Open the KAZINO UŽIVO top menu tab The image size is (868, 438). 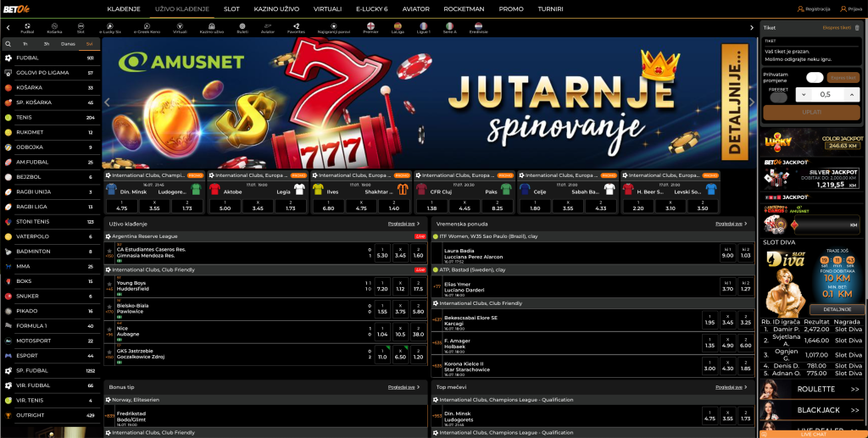coord(277,9)
